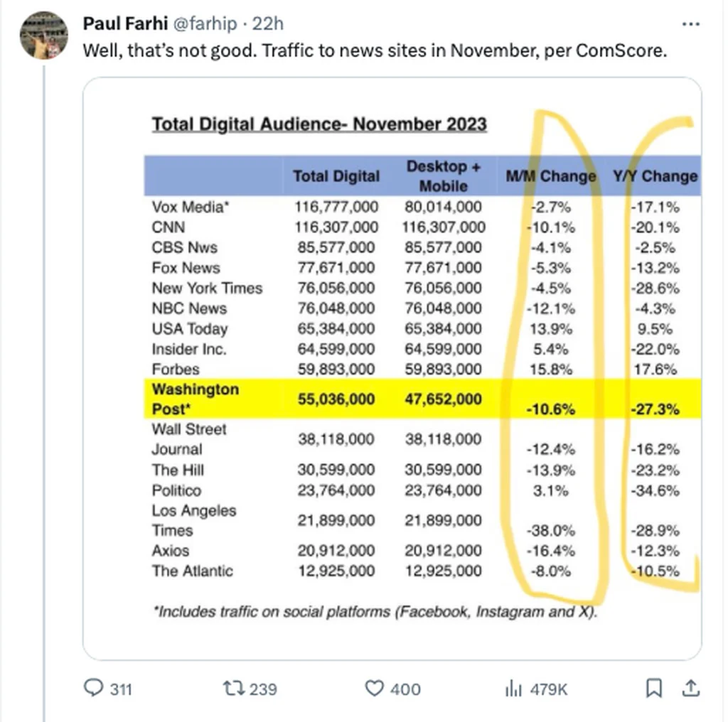Open the three-dot more options menu
This screenshot has width=728, height=722.
pyautogui.click(x=690, y=24)
